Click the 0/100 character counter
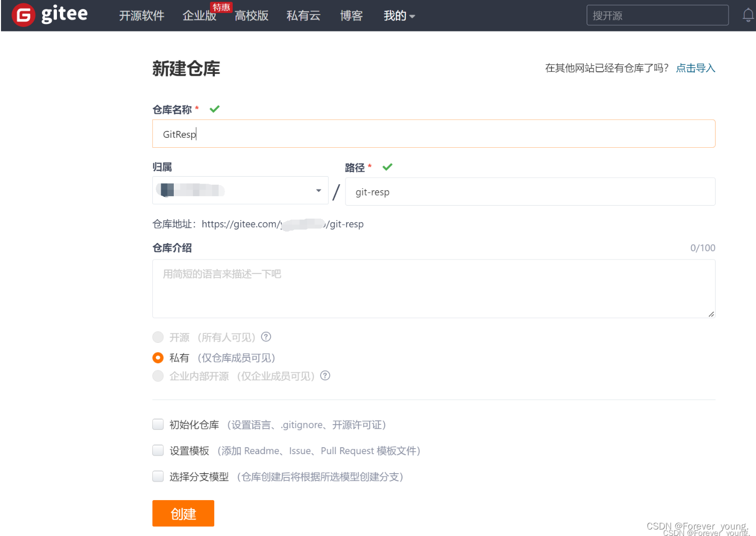The image size is (756, 536). (703, 248)
